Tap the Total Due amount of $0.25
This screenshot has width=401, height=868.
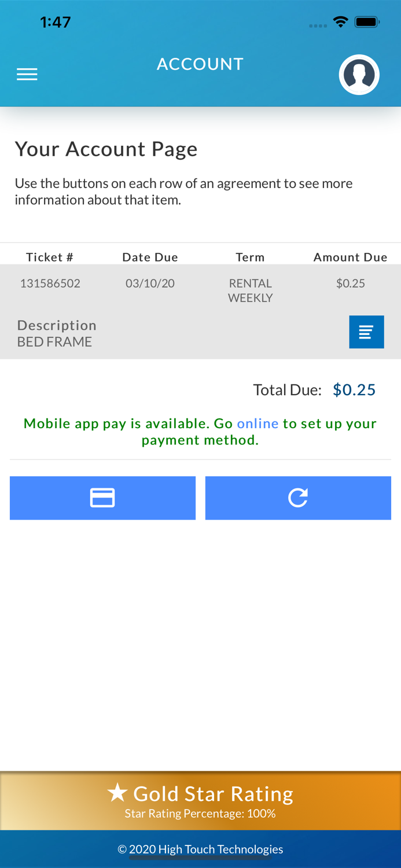pyautogui.click(x=354, y=389)
